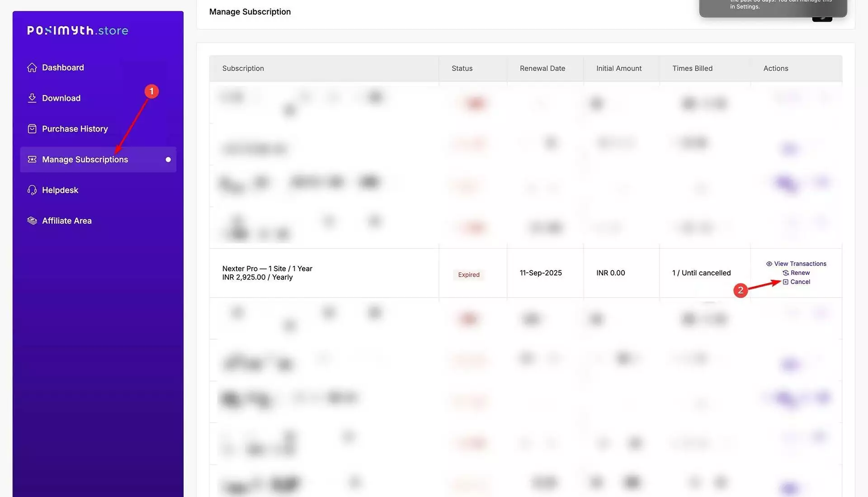Click the notification dot on Manage Subscriptions

coord(168,159)
